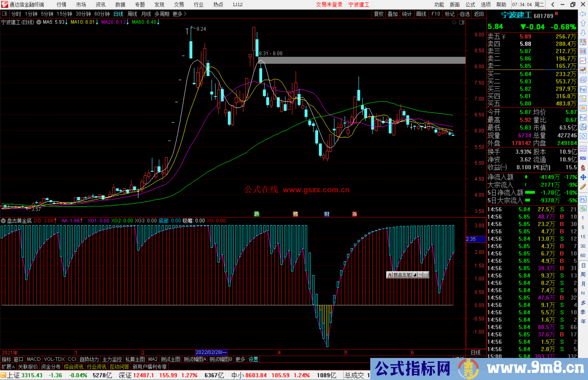Screen dimensions: 588x380
Task: Click the 交易未登录 login link
Action: [329, 5]
